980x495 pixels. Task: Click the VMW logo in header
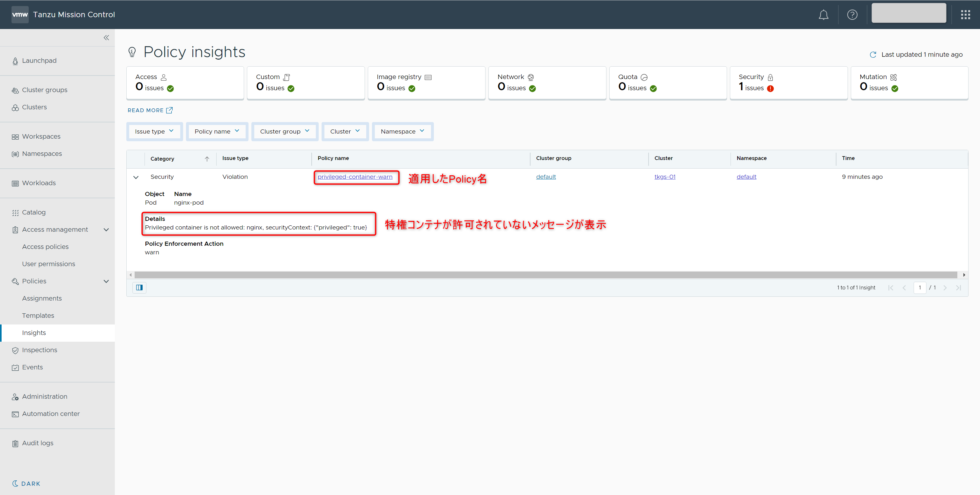coord(20,15)
